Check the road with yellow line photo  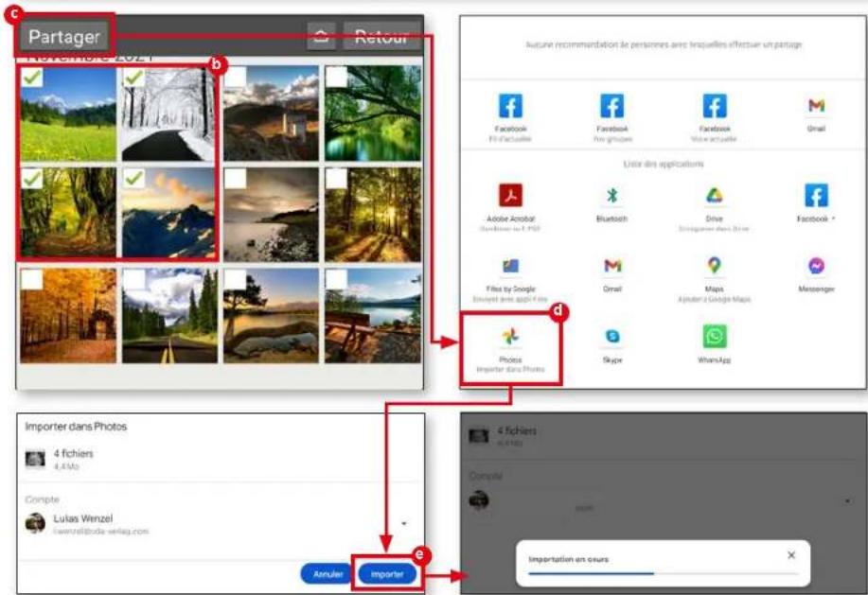click(133, 280)
